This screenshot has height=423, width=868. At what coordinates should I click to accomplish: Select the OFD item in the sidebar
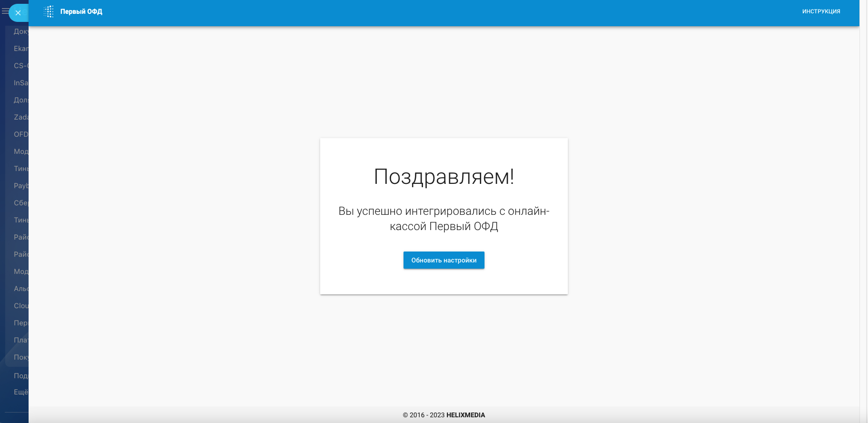[21, 134]
